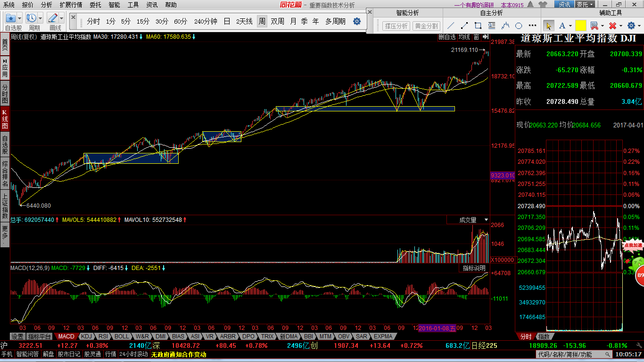The image size is (644, 362).
Task: Click the red X delete drawings icon
Action: pos(612,25)
